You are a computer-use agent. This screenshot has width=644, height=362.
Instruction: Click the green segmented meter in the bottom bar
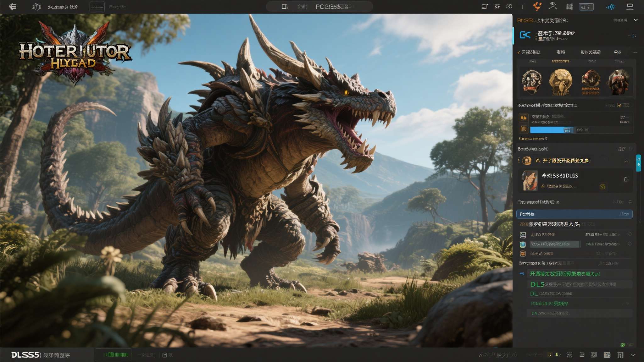coord(116,355)
